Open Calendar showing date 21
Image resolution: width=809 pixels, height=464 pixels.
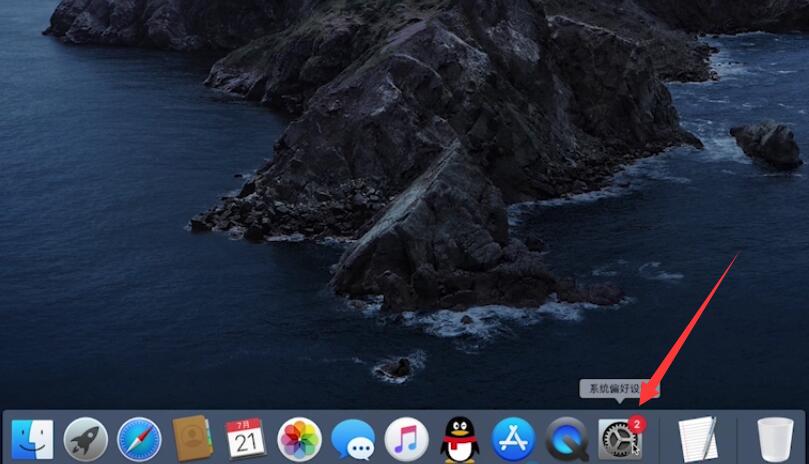[246, 438]
